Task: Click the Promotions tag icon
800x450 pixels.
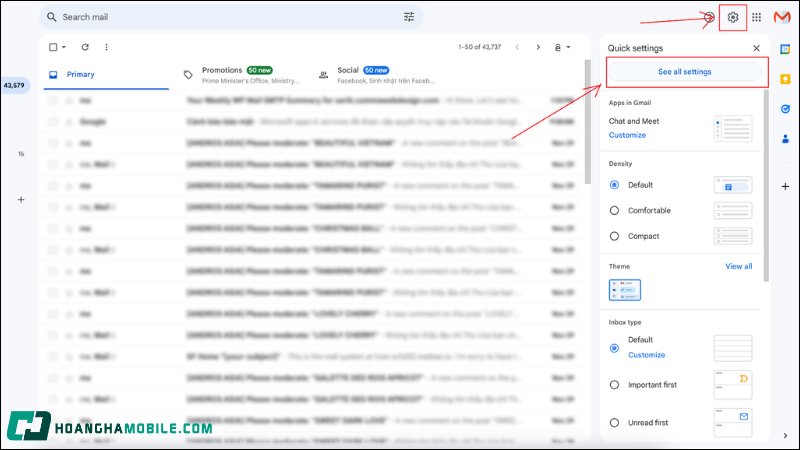Action: click(x=188, y=75)
